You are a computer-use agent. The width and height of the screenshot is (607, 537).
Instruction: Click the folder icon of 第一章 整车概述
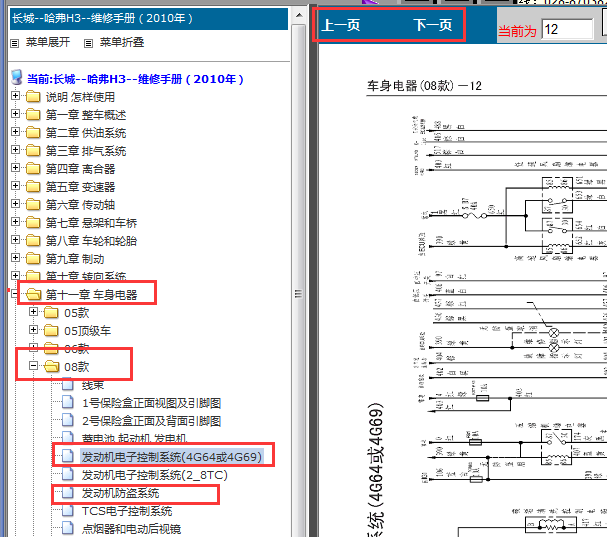(33, 115)
